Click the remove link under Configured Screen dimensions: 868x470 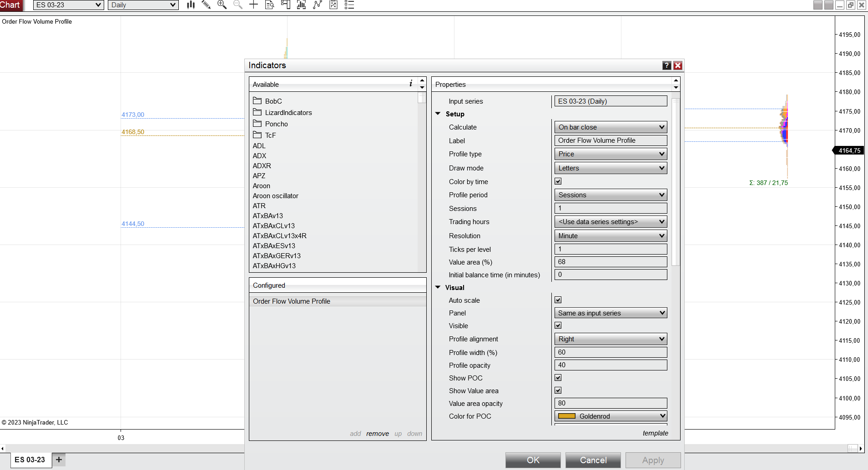pyautogui.click(x=377, y=434)
